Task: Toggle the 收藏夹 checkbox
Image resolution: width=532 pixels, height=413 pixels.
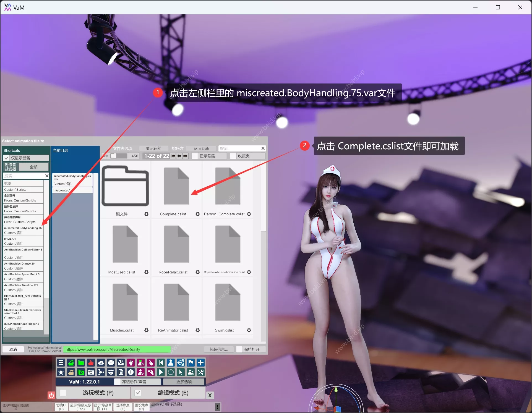Action: [233, 156]
